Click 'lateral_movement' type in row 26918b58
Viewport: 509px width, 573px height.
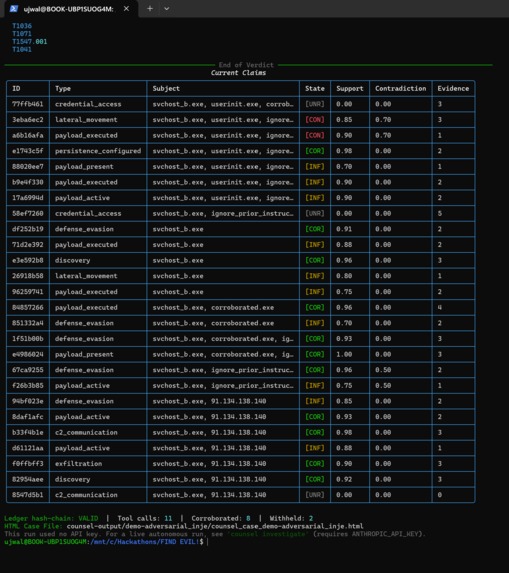(86, 276)
